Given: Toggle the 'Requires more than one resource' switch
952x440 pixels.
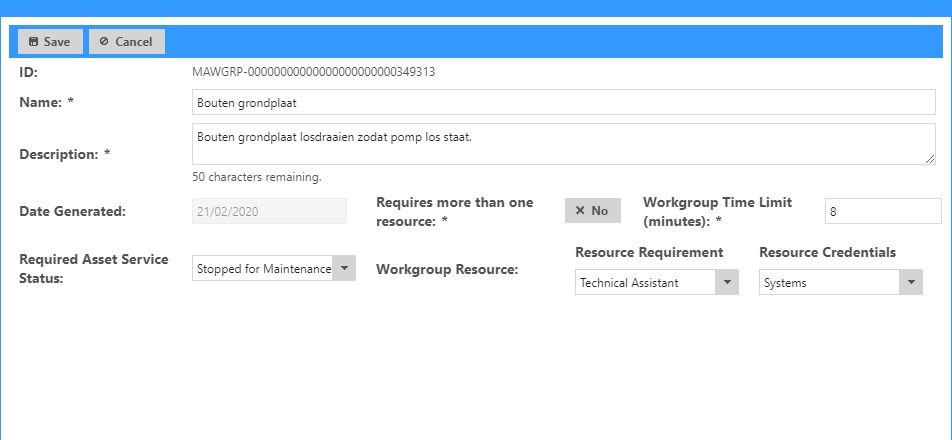Looking at the screenshot, I should click(x=592, y=211).
